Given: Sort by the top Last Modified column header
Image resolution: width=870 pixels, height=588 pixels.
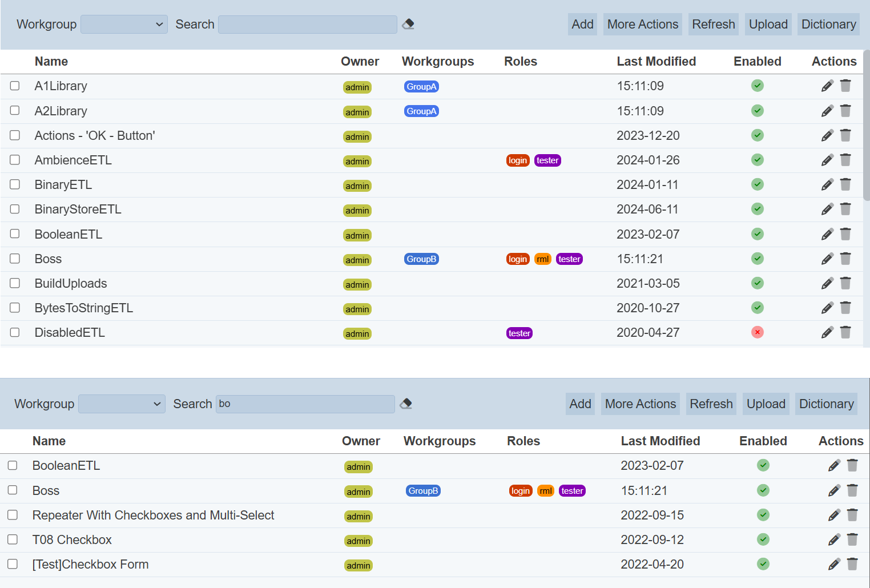Looking at the screenshot, I should point(656,62).
